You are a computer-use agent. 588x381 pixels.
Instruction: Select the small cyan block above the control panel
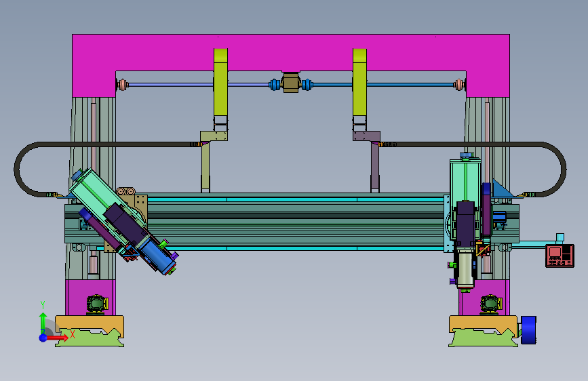click(x=560, y=237)
